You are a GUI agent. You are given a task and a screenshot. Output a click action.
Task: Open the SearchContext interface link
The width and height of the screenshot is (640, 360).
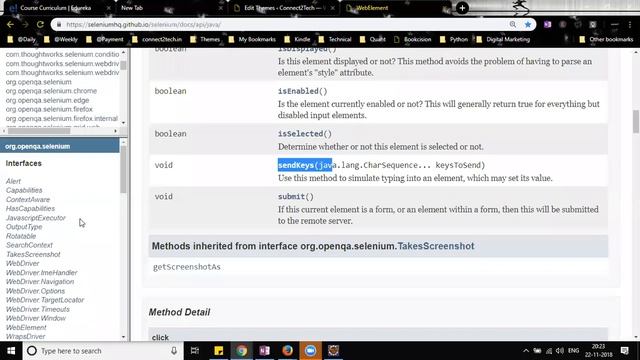pos(29,245)
